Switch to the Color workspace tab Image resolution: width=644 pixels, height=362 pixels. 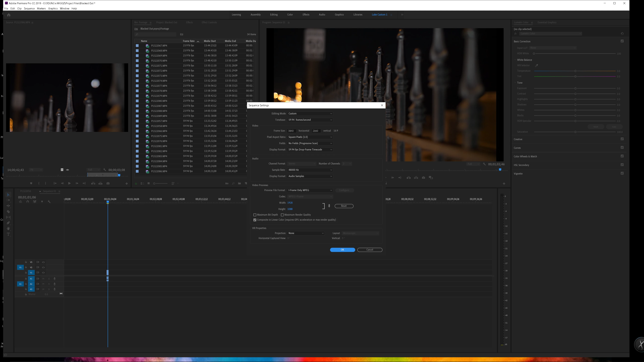click(290, 15)
